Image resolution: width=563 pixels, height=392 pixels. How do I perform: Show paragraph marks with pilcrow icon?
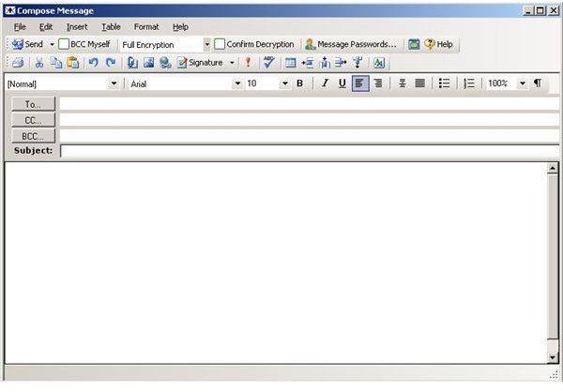pyautogui.click(x=538, y=83)
